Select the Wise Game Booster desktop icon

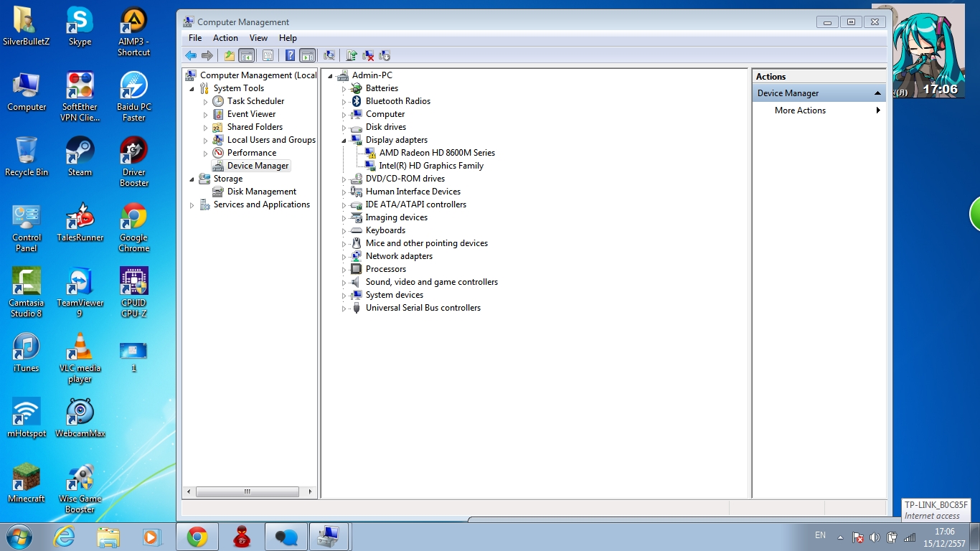click(80, 488)
